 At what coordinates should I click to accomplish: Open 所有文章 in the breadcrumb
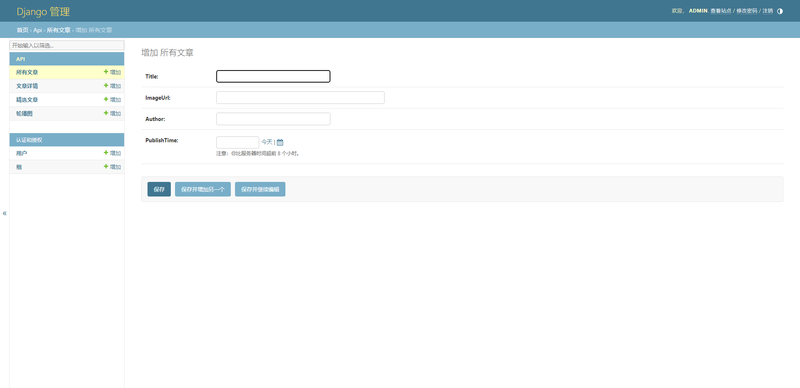[59, 30]
